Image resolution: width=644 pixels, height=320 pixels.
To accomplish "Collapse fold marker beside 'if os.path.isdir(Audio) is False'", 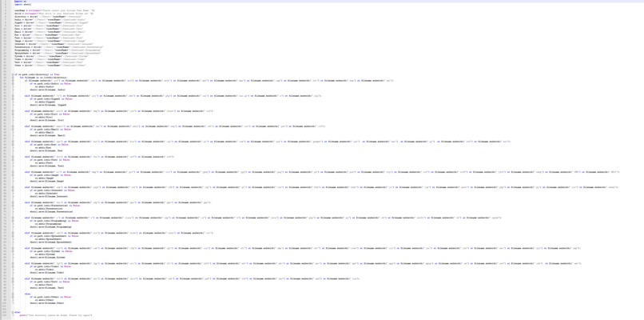I will pyautogui.click(x=13, y=83).
